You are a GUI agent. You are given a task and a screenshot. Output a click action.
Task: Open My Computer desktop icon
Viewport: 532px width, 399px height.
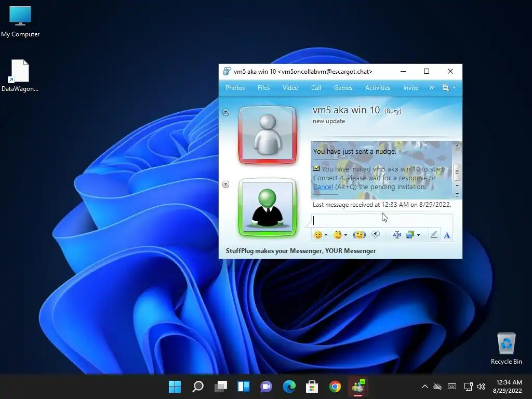click(20, 22)
